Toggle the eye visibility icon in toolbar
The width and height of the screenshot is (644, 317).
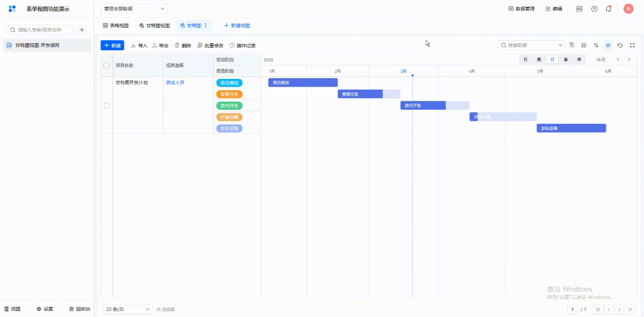pos(608,45)
